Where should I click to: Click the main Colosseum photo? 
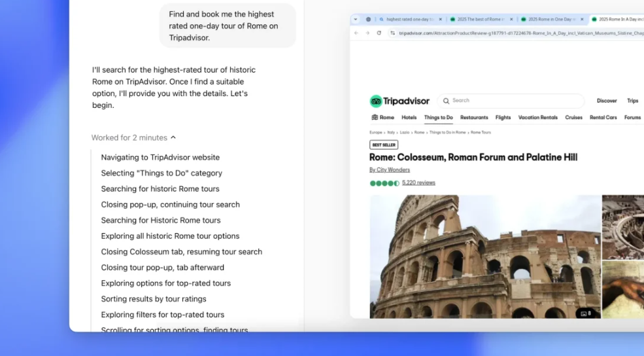[485, 257]
